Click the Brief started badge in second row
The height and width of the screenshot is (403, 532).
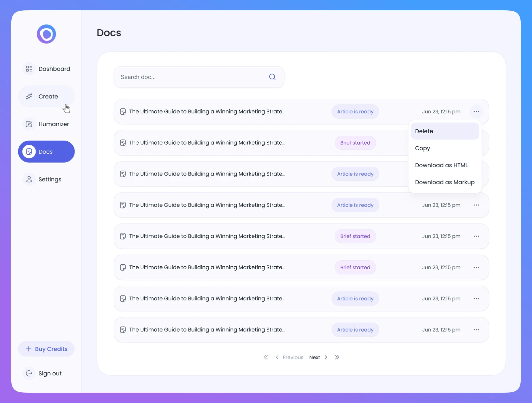(355, 143)
